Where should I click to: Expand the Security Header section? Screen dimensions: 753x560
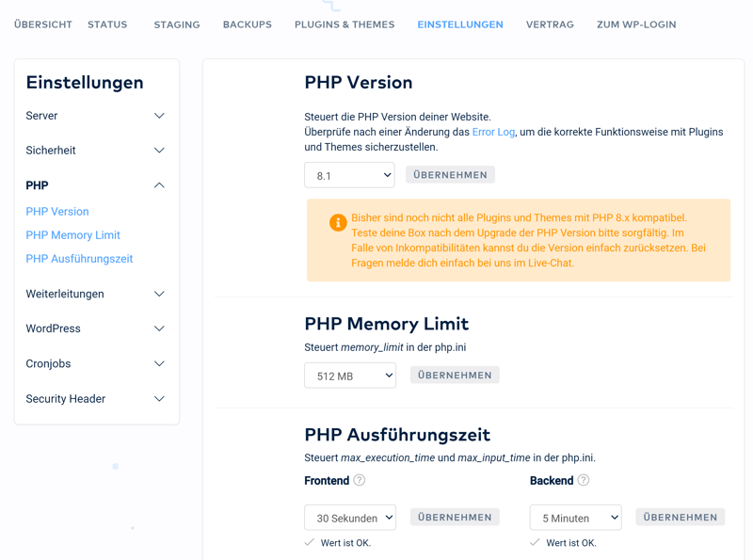pyautogui.click(x=159, y=399)
